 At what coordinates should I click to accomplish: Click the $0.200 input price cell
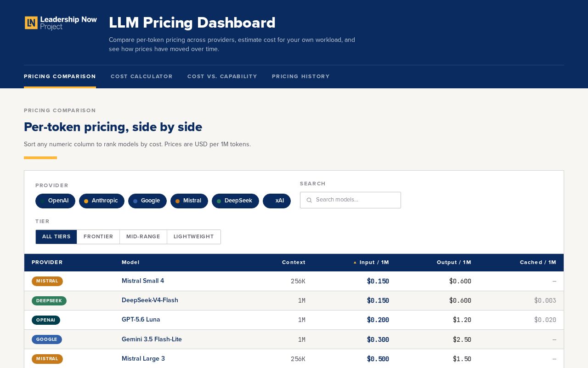pyautogui.click(x=378, y=320)
